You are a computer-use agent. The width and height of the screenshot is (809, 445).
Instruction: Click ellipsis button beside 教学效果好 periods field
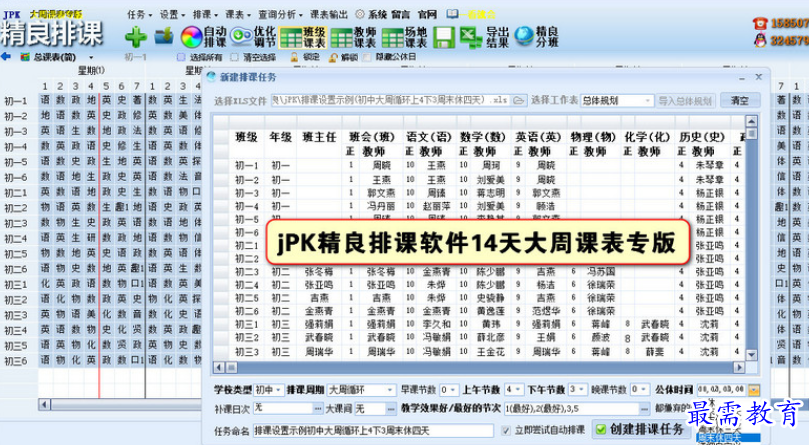tap(644, 408)
